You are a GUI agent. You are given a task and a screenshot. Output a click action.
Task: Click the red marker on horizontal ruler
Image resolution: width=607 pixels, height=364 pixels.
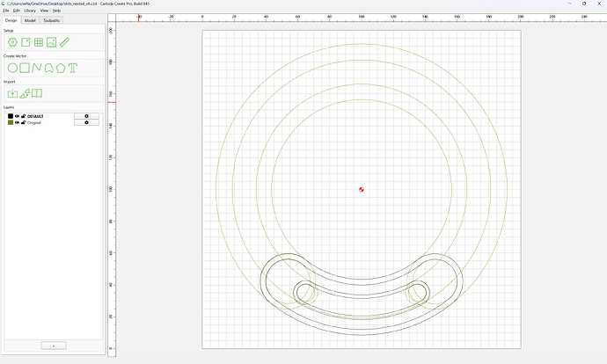point(139,18)
